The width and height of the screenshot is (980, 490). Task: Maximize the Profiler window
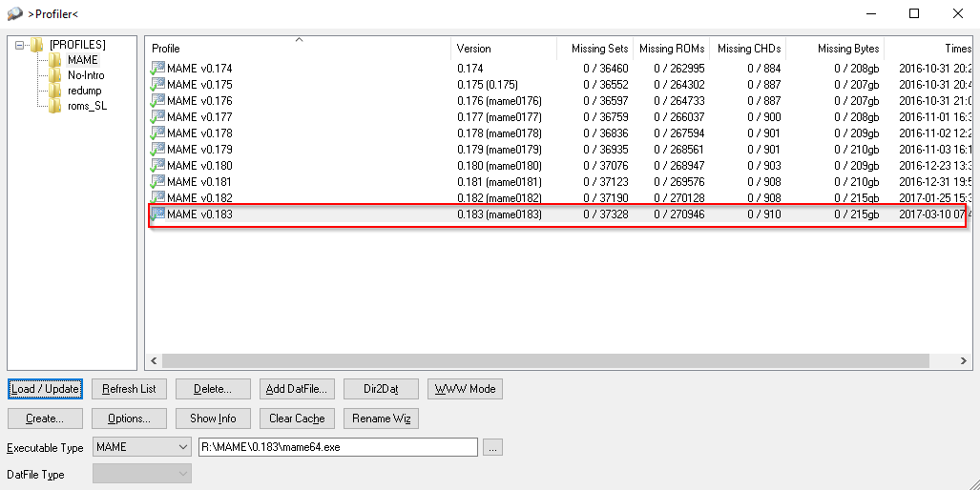(x=914, y=13)
